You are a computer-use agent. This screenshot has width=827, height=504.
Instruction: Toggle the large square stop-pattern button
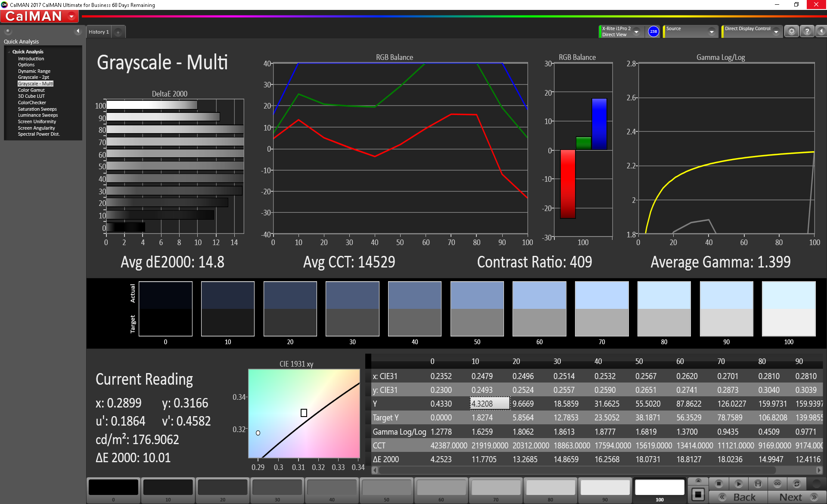698,495
